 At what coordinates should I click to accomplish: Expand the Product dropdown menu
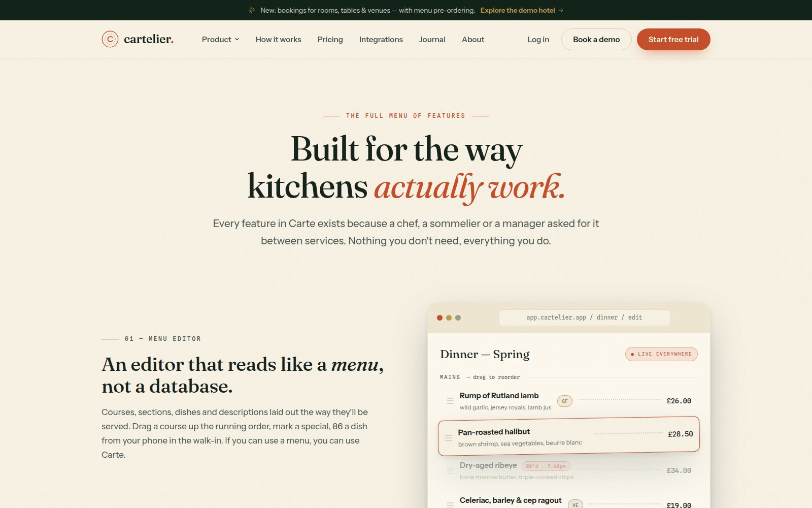(220, 39)
